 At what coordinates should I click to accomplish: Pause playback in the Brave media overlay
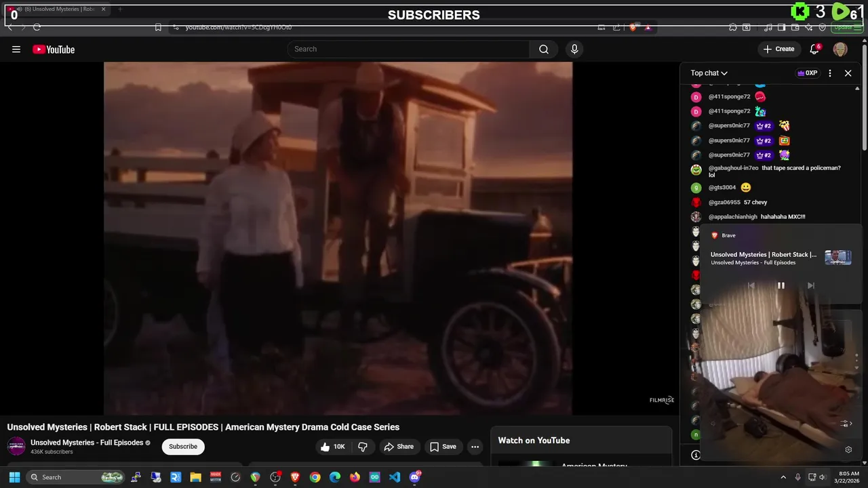click(x=781, y=285)
